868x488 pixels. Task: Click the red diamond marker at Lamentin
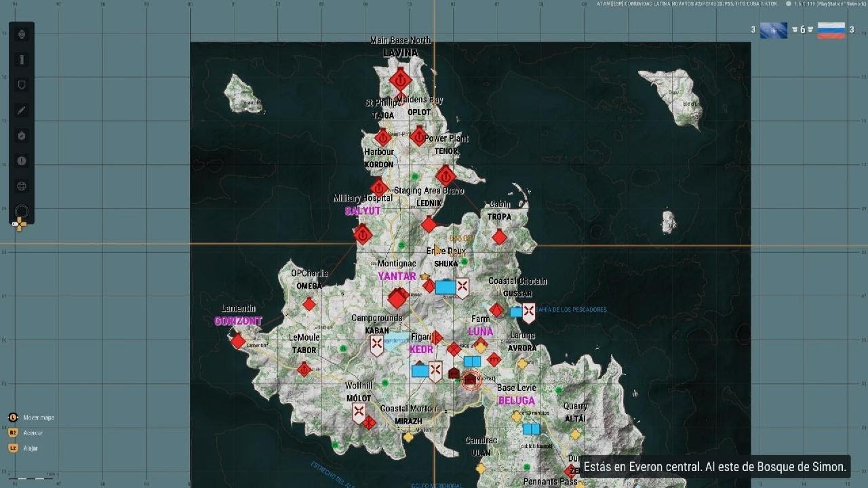coord(238,341)
